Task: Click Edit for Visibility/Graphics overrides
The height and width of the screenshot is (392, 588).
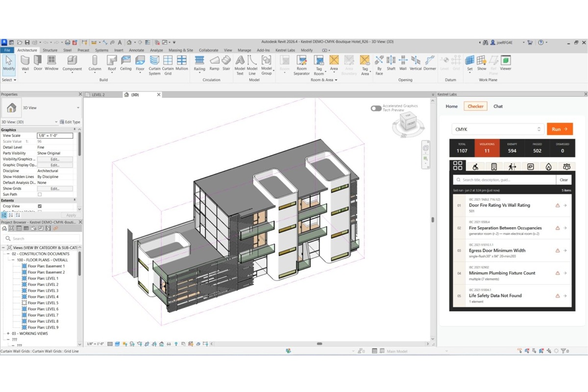Action: click(55, 159)
